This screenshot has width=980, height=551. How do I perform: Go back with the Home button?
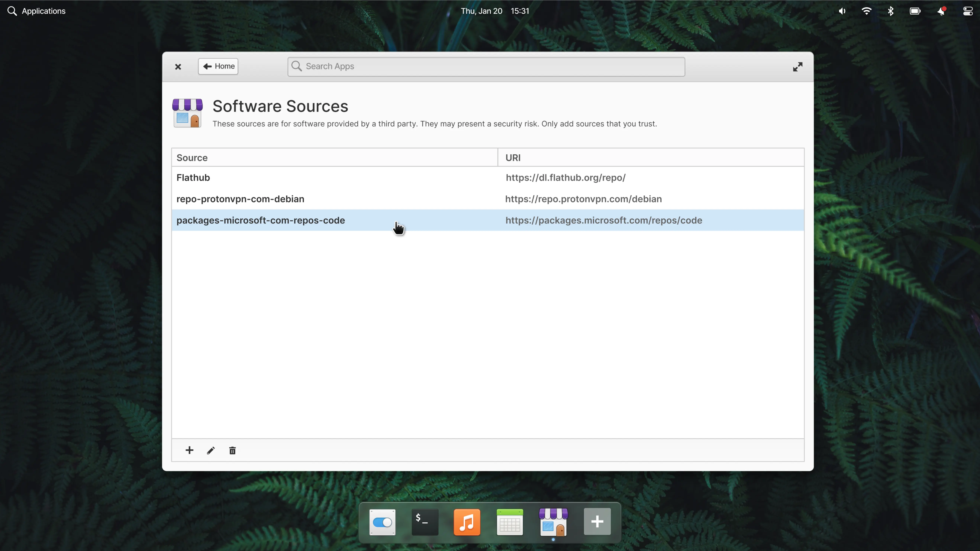218,66
